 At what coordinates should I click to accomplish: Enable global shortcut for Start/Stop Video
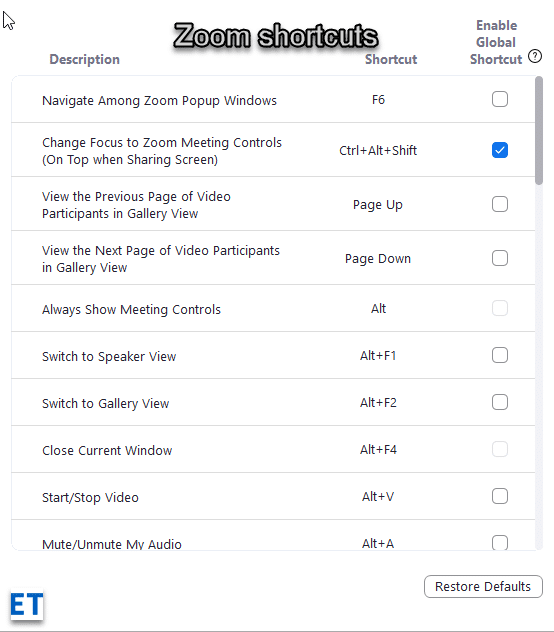(500, 496)
